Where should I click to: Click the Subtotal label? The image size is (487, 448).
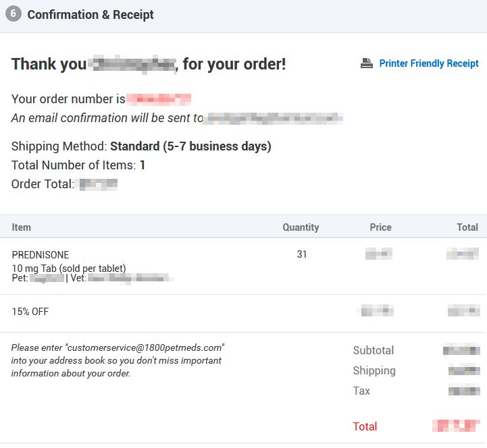point(374,350)
